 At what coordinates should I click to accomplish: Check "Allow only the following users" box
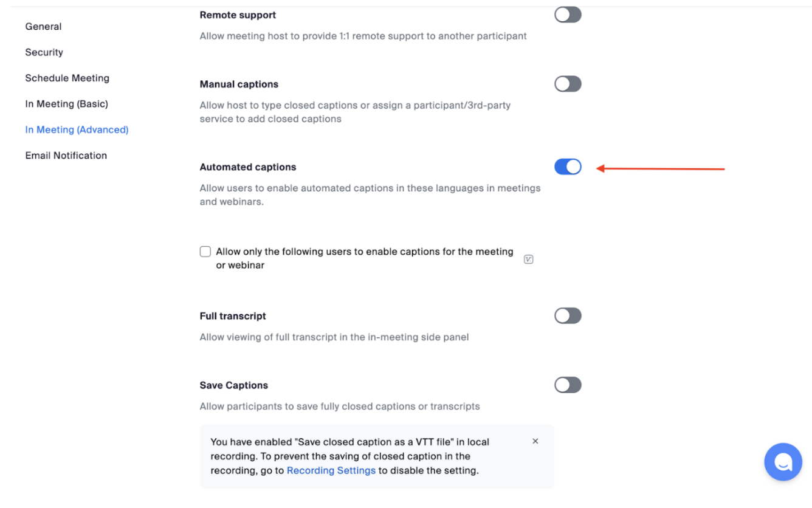[205, 252]
